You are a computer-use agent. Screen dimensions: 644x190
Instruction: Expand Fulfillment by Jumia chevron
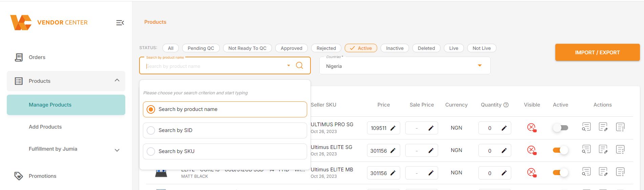[117, 150]
